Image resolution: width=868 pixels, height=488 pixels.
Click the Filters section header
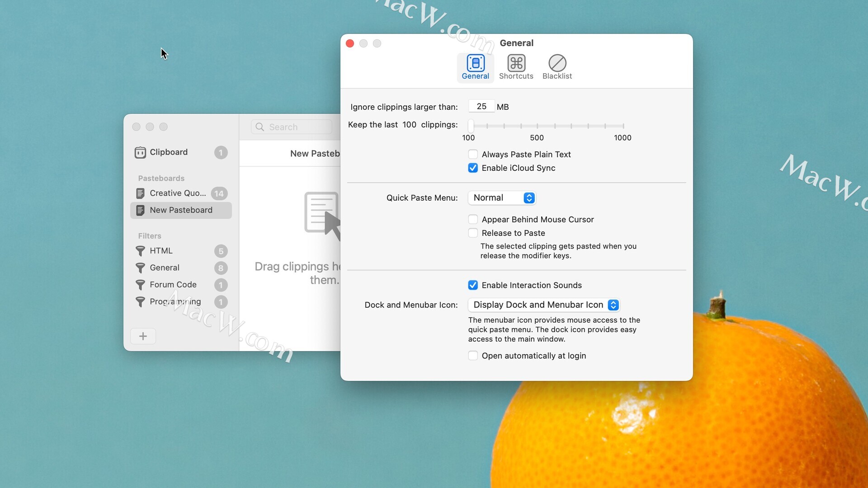(x=150, y=236)
